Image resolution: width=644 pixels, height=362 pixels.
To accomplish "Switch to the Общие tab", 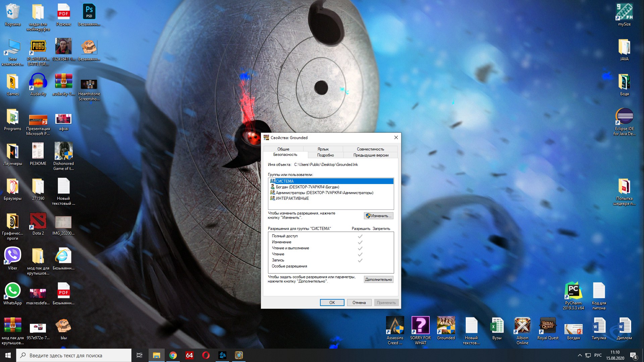I will click(283, 149).
